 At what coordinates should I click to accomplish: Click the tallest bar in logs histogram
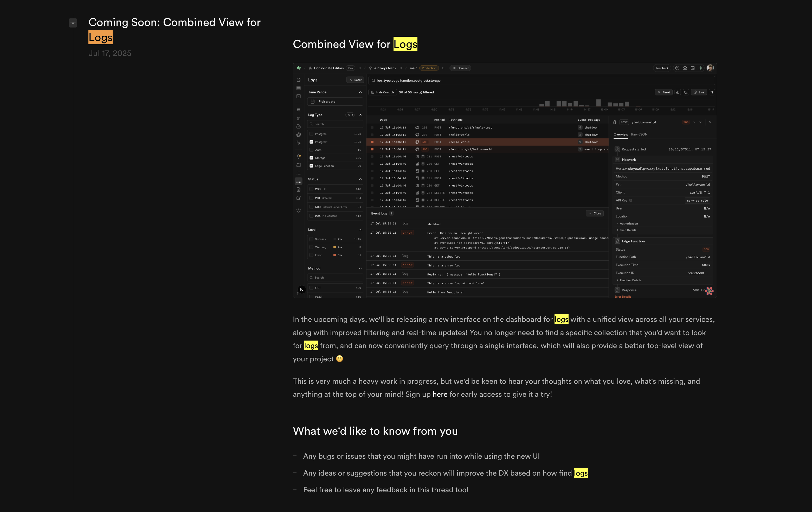(x=598, y=103)
